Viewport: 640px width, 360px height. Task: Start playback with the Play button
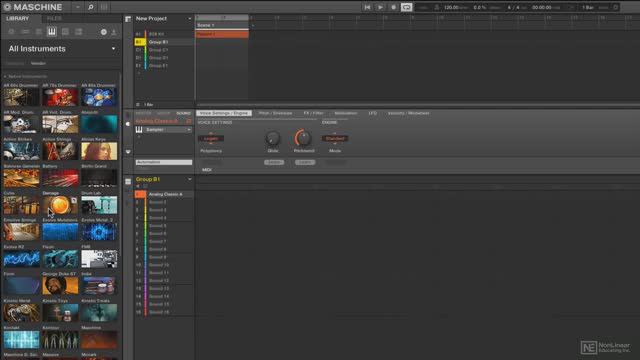(380, 7)
